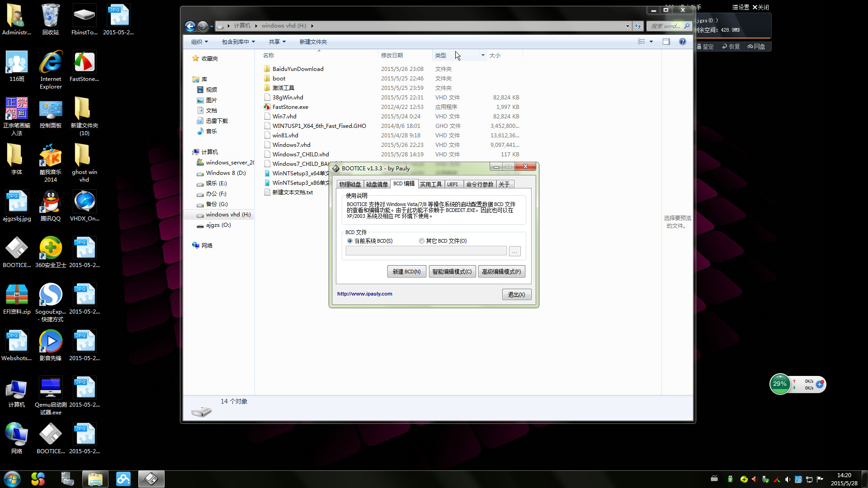The image size is (868, 488).
Task: Toggle the preview pane icon
Action: [x=666, y=42]
